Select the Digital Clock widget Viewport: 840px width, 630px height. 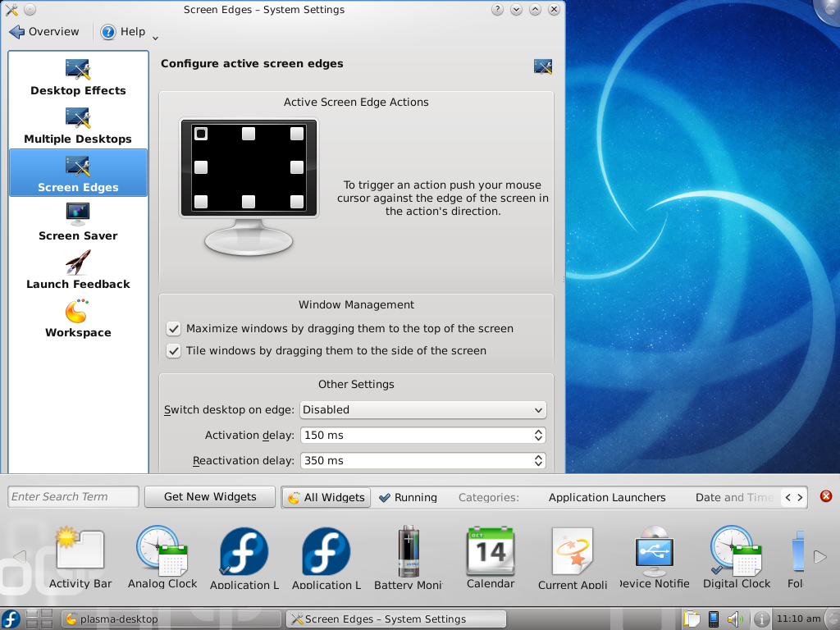click(737, 557)
